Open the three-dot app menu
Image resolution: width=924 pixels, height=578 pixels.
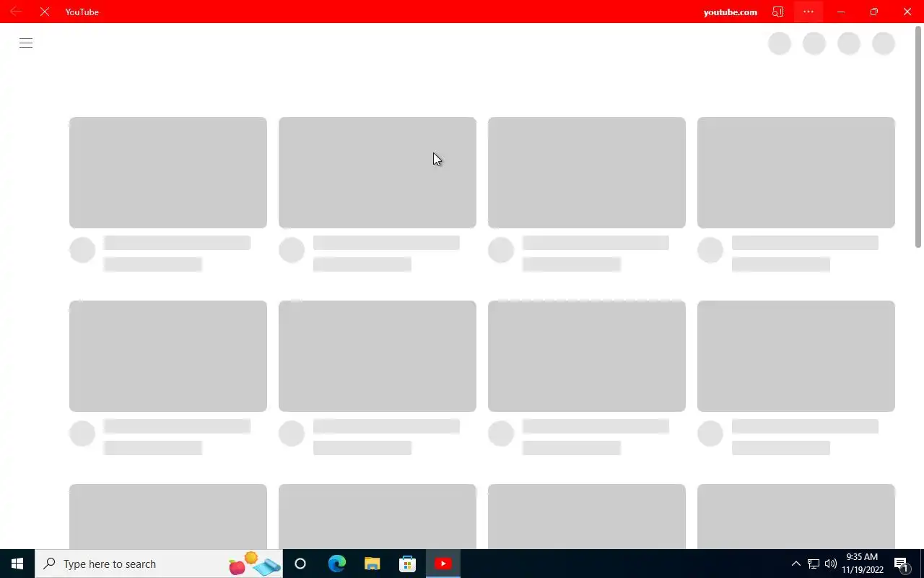(x=808, y=12)
